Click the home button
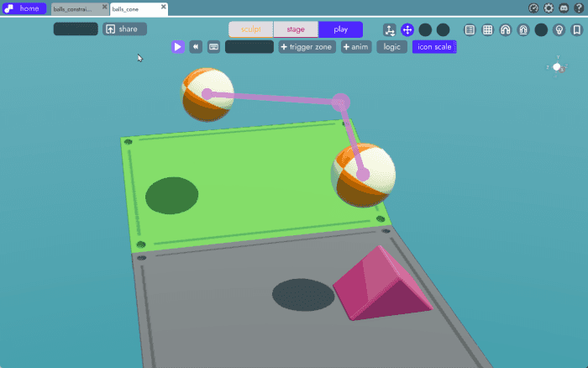The height and width of the screenshot is (368, 588). (x=24, y=8)
